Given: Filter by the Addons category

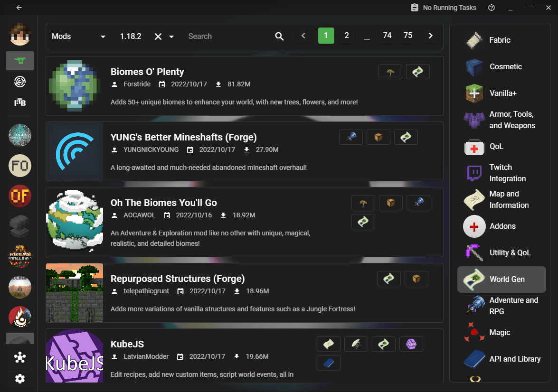Looking at the screenshot, I should click(x=501, y=226).
